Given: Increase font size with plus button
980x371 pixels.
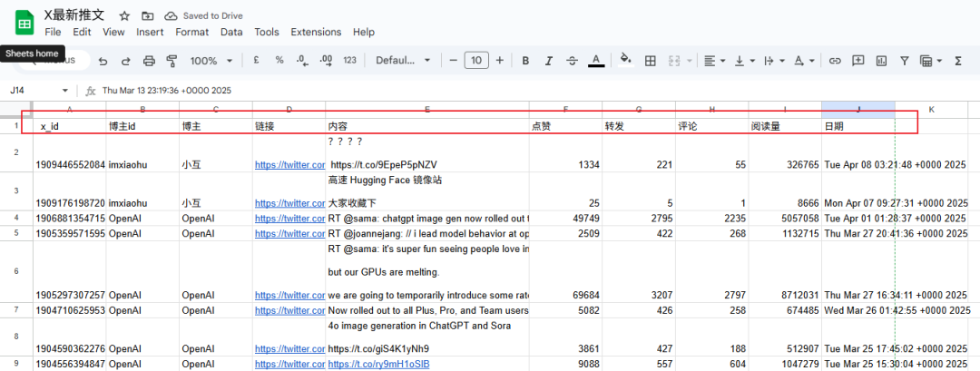Looking at the screenshot, I should pyautogui.click(x=499, y=61).
